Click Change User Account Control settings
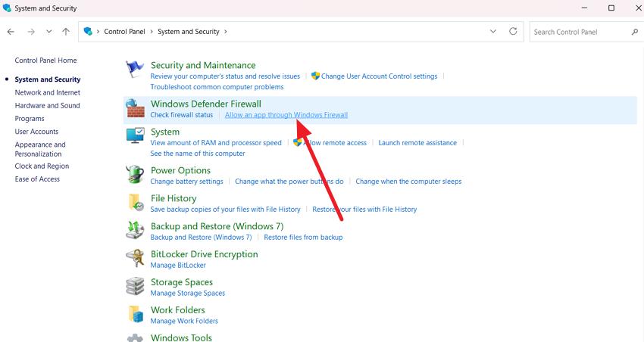The image size is (644, 342). [x=379, y=76]
